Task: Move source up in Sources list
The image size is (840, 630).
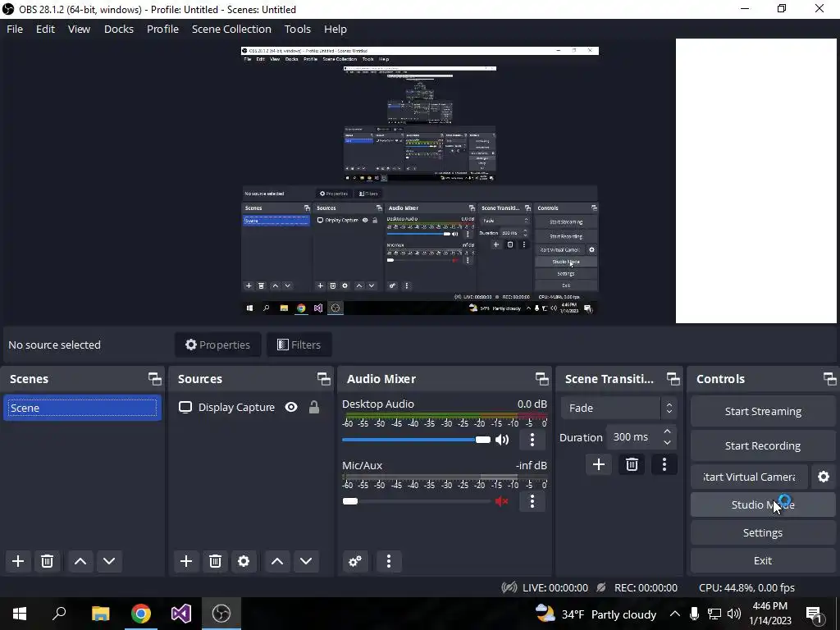Action: pyautogui.click(x=277, y=561)
